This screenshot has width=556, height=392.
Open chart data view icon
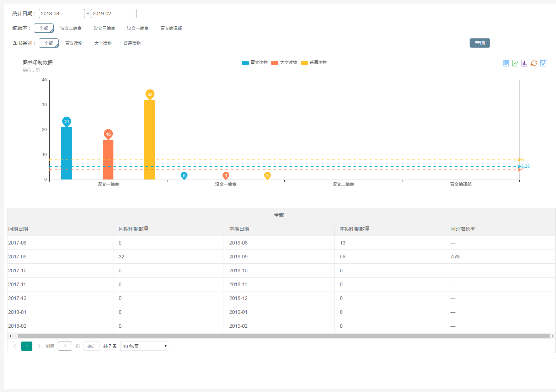[506, 63]
